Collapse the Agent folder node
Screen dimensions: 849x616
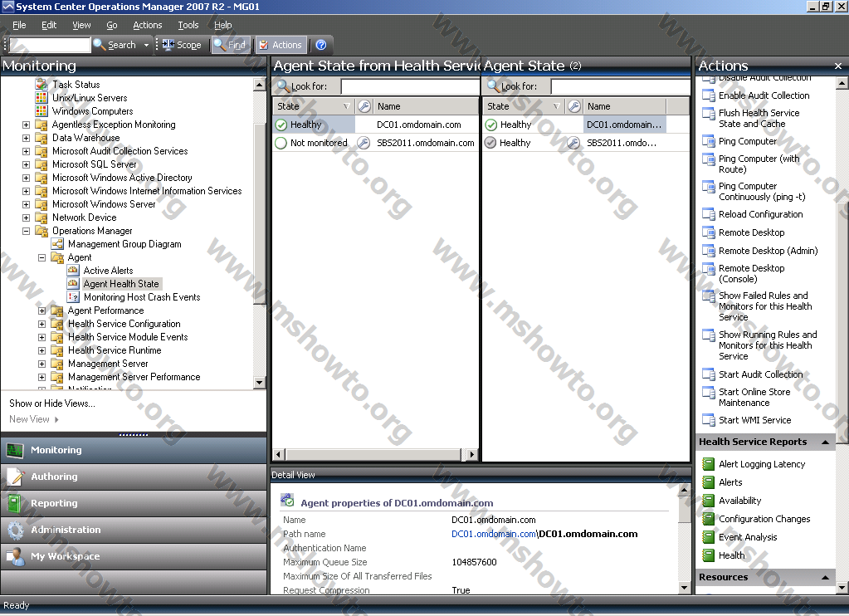(41, 257)
